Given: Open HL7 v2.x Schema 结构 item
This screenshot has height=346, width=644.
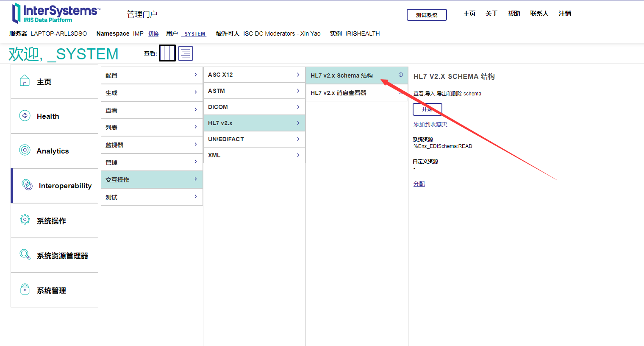Looking at the screenshot, I should pos(357,75).
